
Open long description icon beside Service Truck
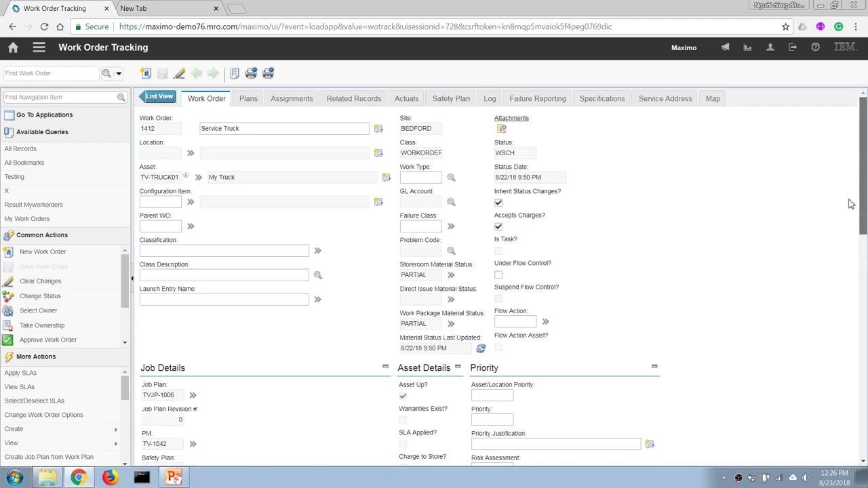coord(378,129)
